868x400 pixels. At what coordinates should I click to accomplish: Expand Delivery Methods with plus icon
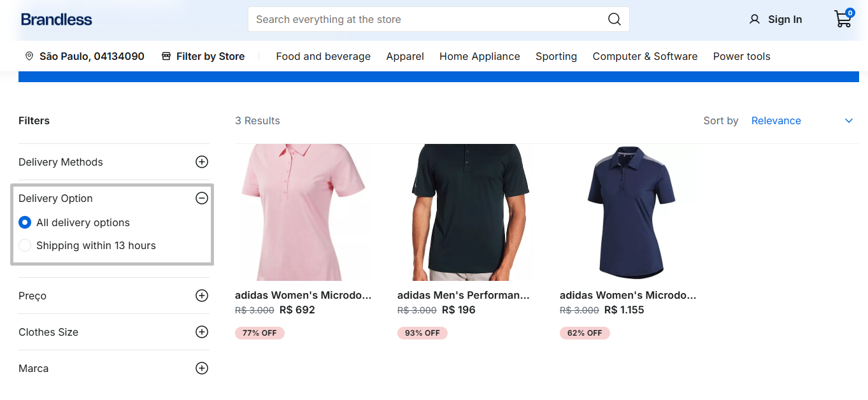202,162
